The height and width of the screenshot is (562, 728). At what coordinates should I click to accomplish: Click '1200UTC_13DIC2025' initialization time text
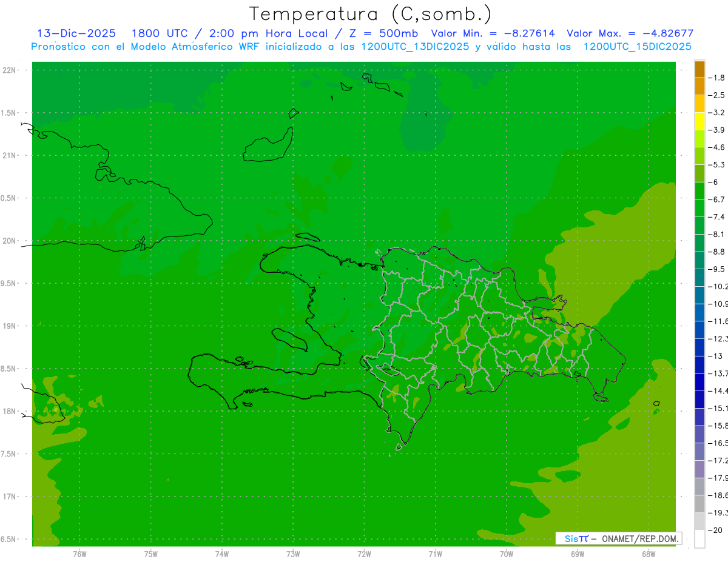tap(415, 47)
